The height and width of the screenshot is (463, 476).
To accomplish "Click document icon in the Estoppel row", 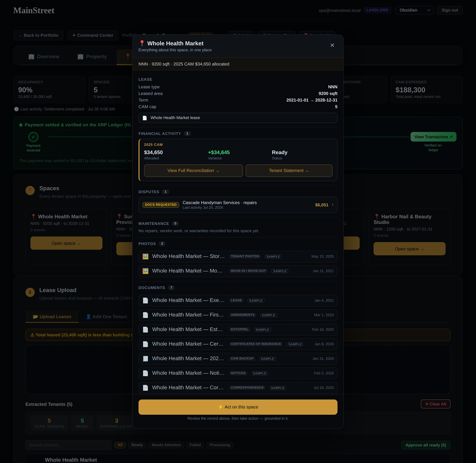I will 145,330.
